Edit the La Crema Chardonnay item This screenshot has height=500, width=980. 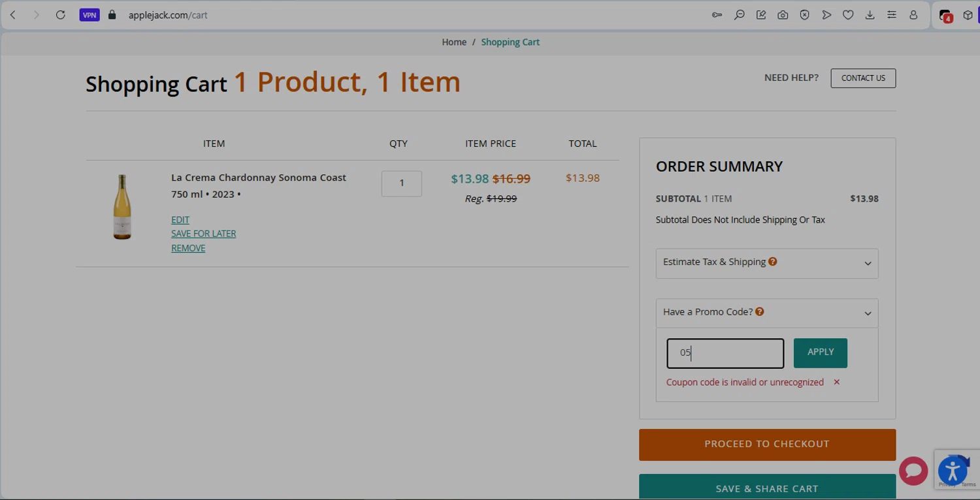point(180,220)
